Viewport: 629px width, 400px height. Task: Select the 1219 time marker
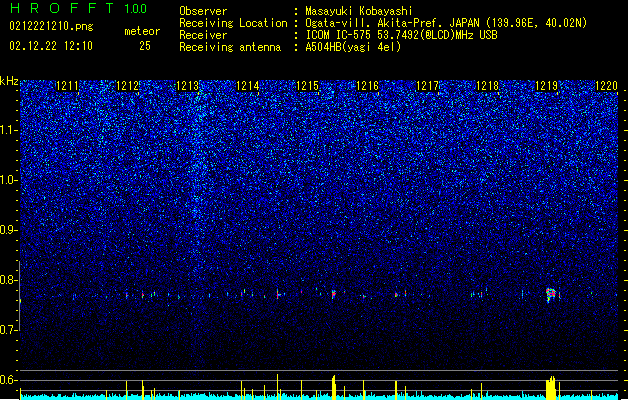(547, 86)
